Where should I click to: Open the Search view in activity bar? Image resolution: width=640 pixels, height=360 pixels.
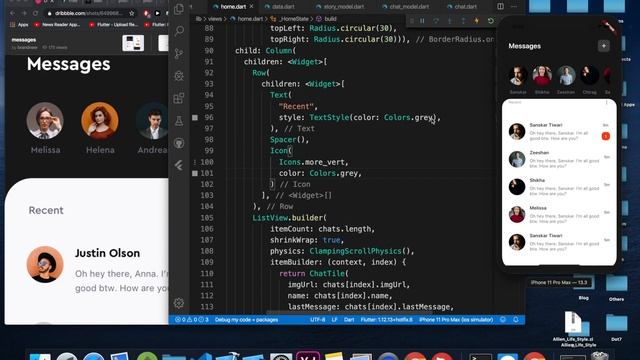click(x=179, y=31)
